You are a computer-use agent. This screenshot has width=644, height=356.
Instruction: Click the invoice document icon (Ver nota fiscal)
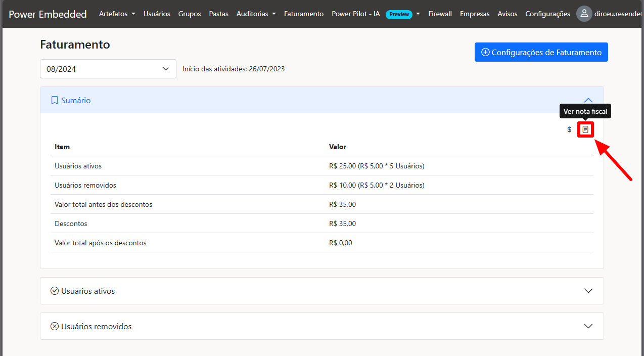pyautogui.click(x=585, y=129)
